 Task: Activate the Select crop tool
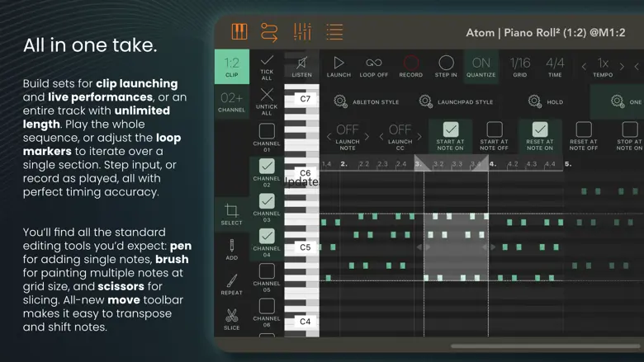[232, 214]
